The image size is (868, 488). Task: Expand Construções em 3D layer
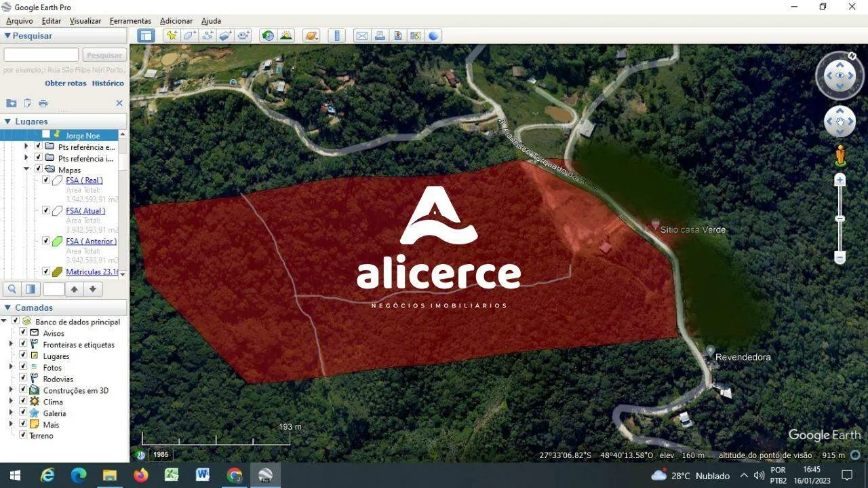tap(11, 390)
